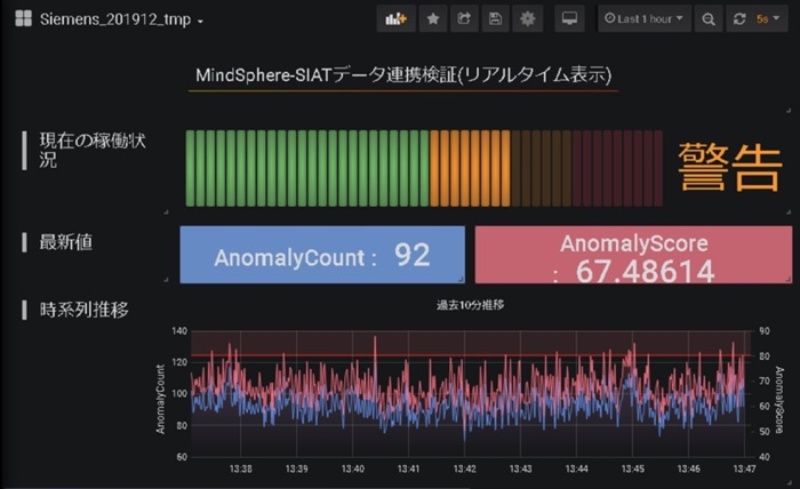Click the AnomalyCount 92 stat panel
The height and width of the screenshot is (489, 800).
(322, 255)
